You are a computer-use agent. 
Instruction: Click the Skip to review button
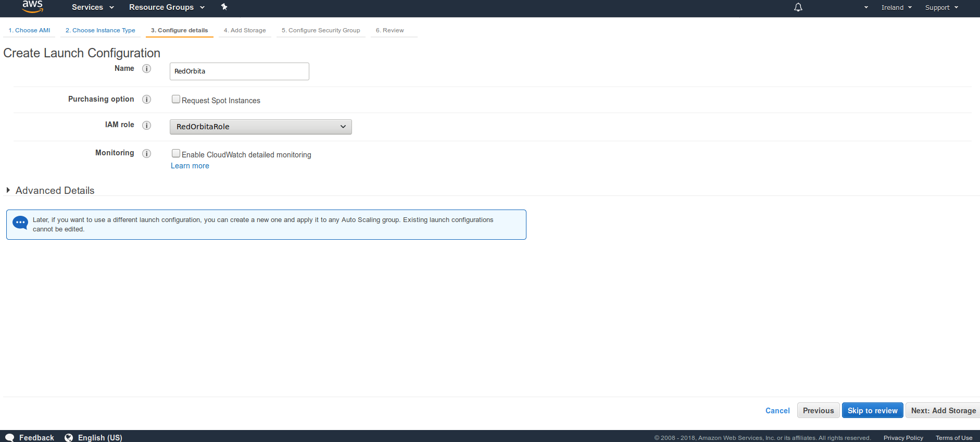click(872, 411)
